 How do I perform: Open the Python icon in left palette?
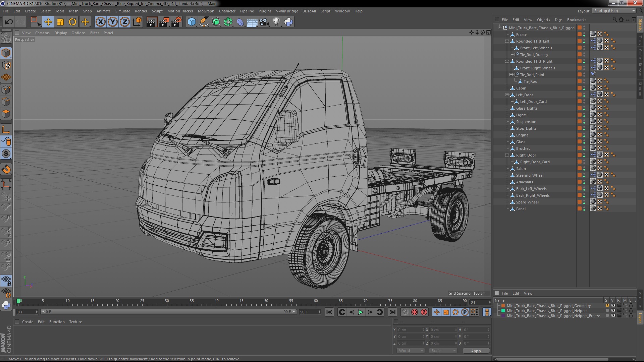(x=6, y=305)
